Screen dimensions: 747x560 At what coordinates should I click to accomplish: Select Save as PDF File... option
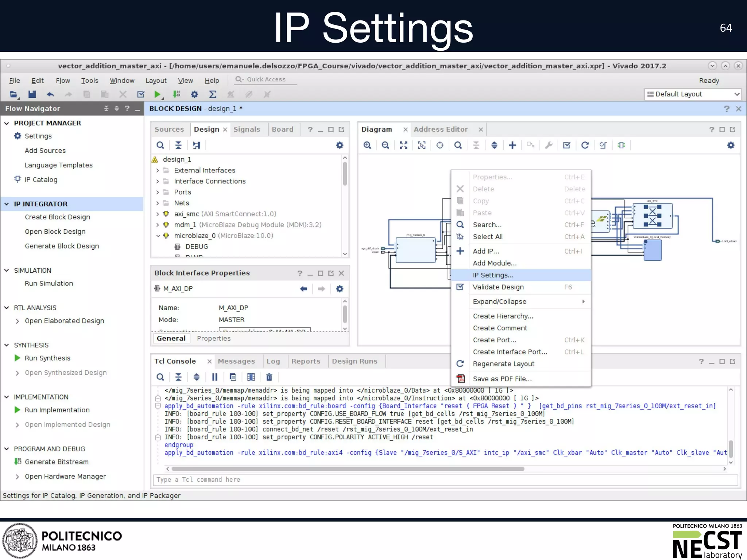click(521, 379)
